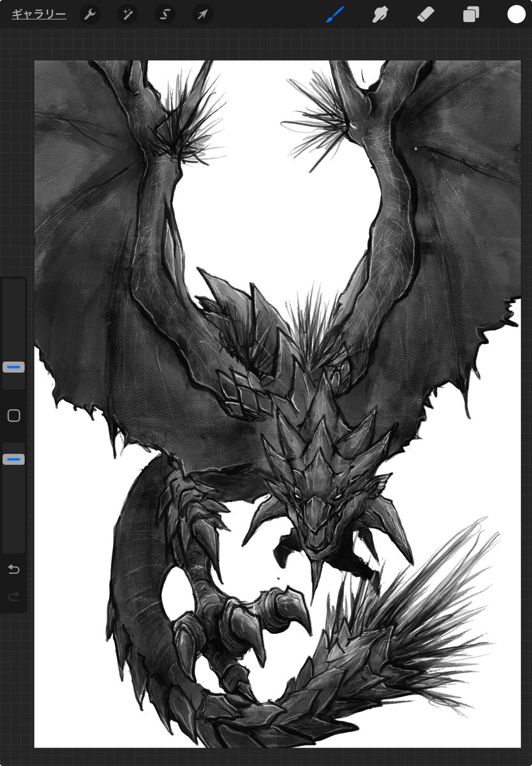Viewport: 532px width, 766px height.
Task: Undo the last stroke
Action: 13,569
